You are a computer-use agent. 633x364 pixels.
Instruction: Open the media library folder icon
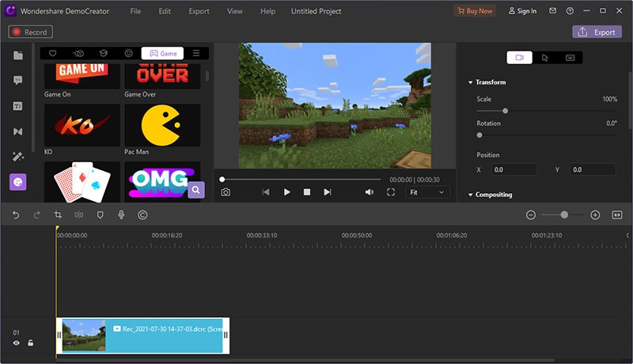coord(17,55)
